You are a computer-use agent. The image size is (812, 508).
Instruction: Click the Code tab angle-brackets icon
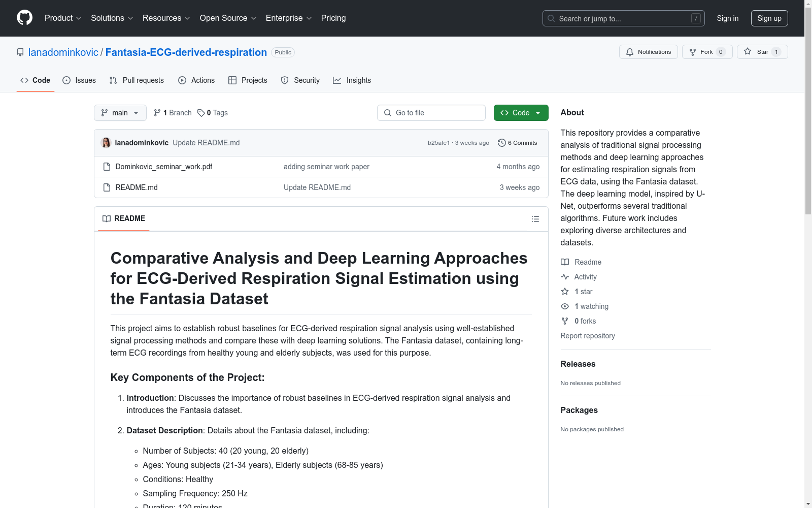(x=24, y=80)
